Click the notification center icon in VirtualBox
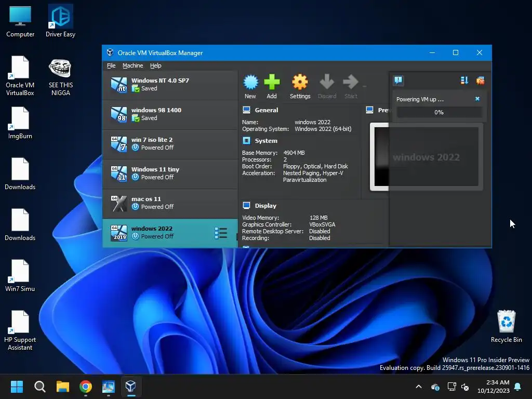 point(398,81)
